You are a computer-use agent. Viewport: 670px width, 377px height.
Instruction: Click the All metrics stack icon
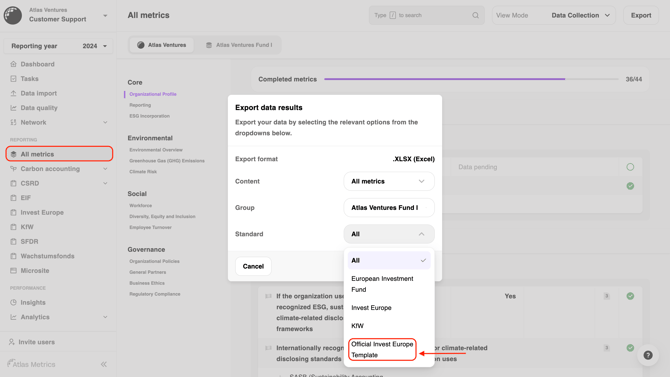tap(13, 154)
